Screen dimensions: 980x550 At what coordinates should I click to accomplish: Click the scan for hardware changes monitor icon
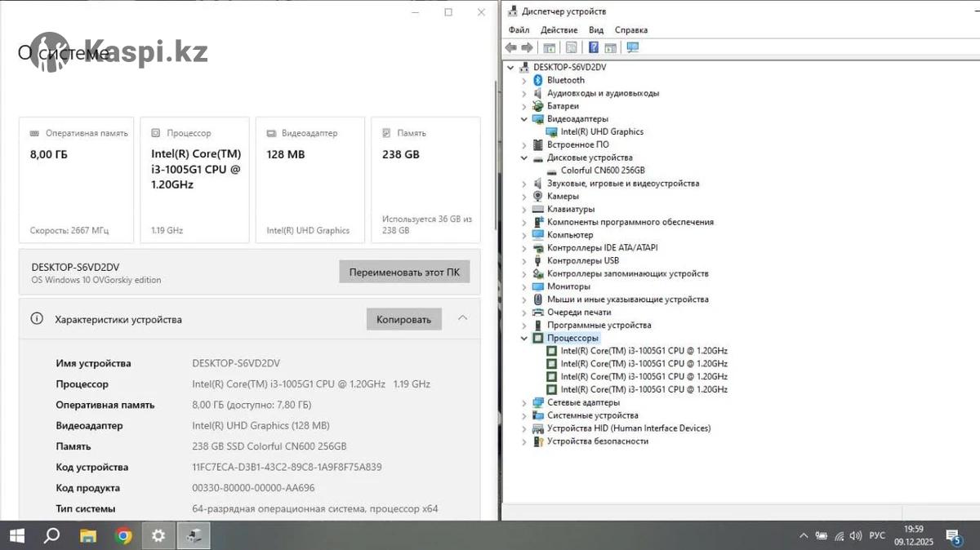pyautogui.click(x=632, y=47)
